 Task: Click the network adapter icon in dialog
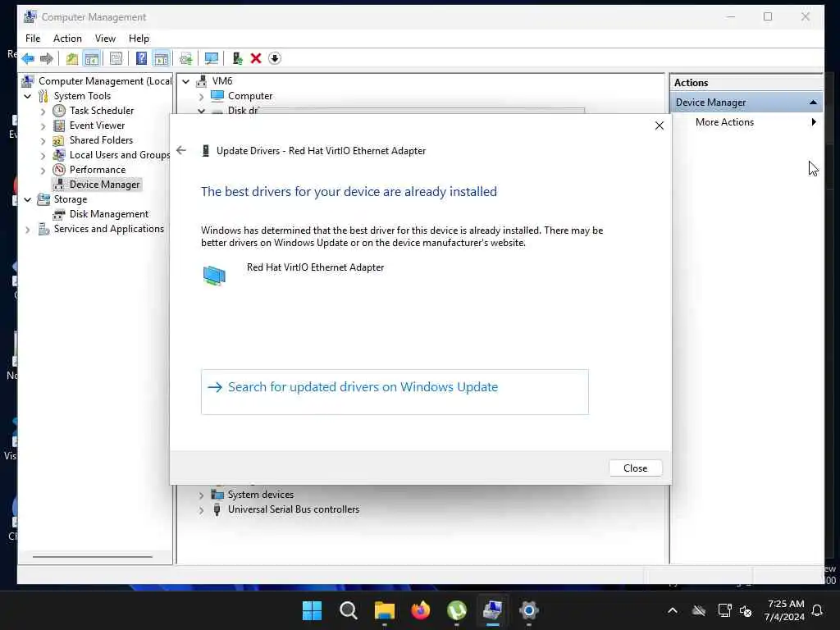214,276
